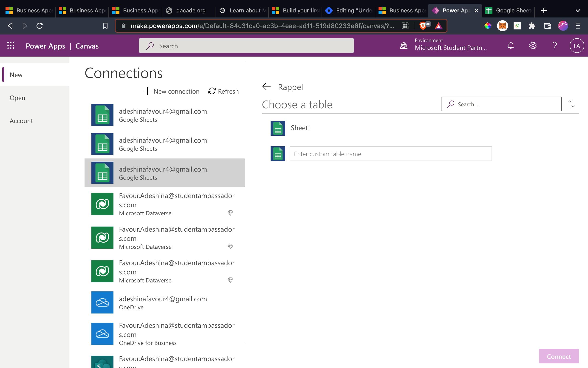Image resolution: width=588 pixels, height=368 pixels.
Task: Click the New connection button
Action: (x=171, y=91)
